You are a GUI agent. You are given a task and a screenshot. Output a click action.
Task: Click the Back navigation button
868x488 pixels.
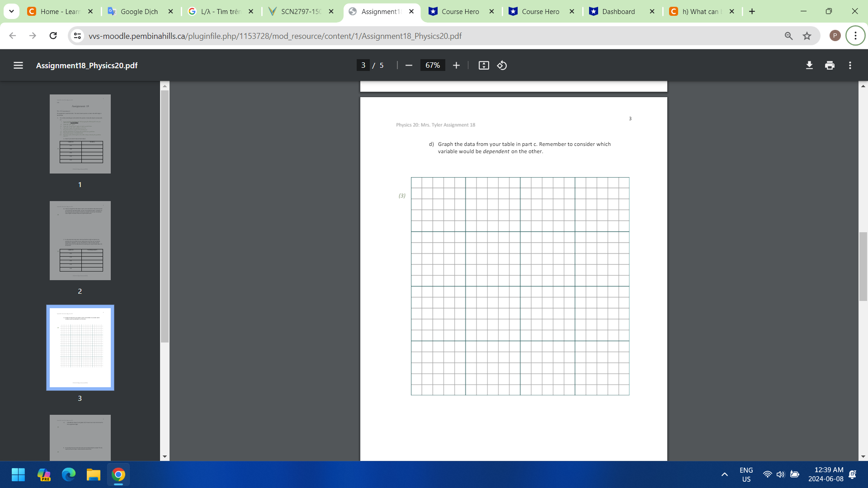tap(12, 36)
